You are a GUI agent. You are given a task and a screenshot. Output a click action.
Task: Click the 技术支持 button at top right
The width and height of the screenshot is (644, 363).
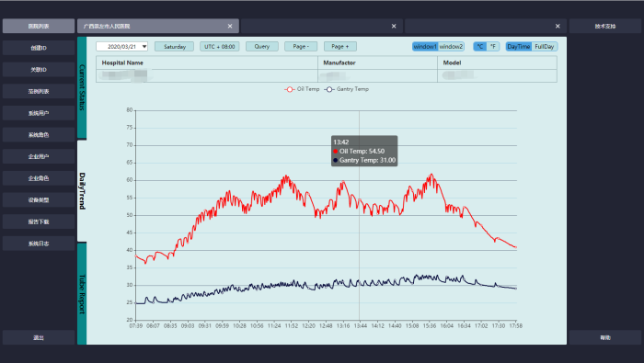click(x=605, y=27)
